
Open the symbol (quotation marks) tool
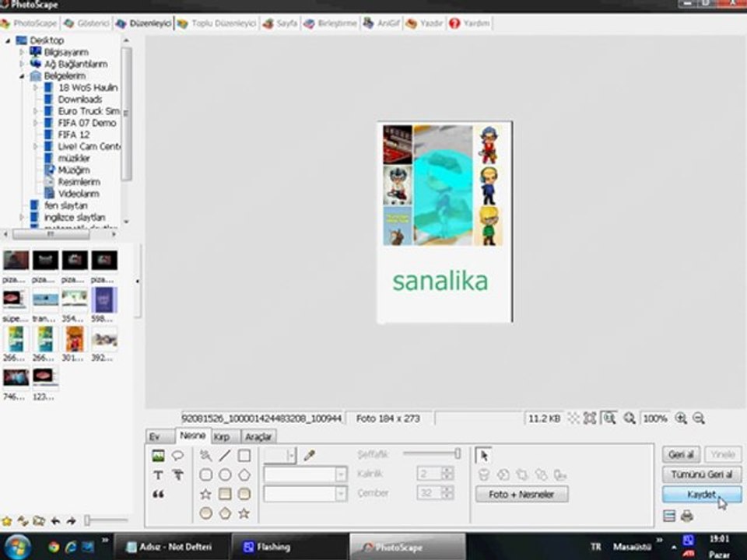coord(158,494)
